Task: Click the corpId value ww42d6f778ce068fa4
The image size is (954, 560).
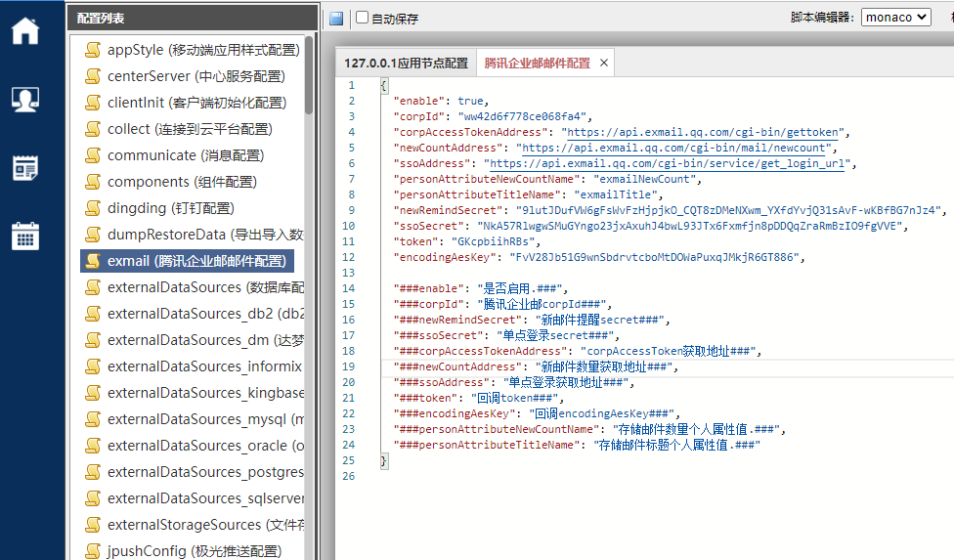Action: tap(522, 116)
